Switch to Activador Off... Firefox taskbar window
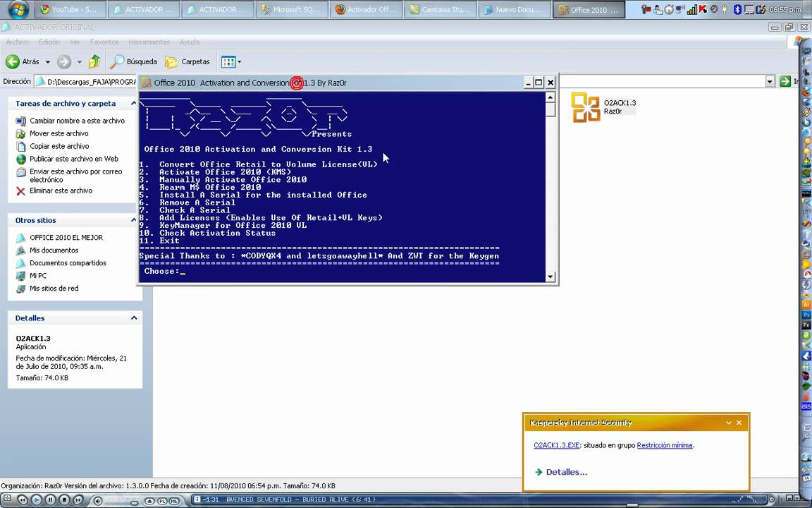 click(x=366, y=9)
